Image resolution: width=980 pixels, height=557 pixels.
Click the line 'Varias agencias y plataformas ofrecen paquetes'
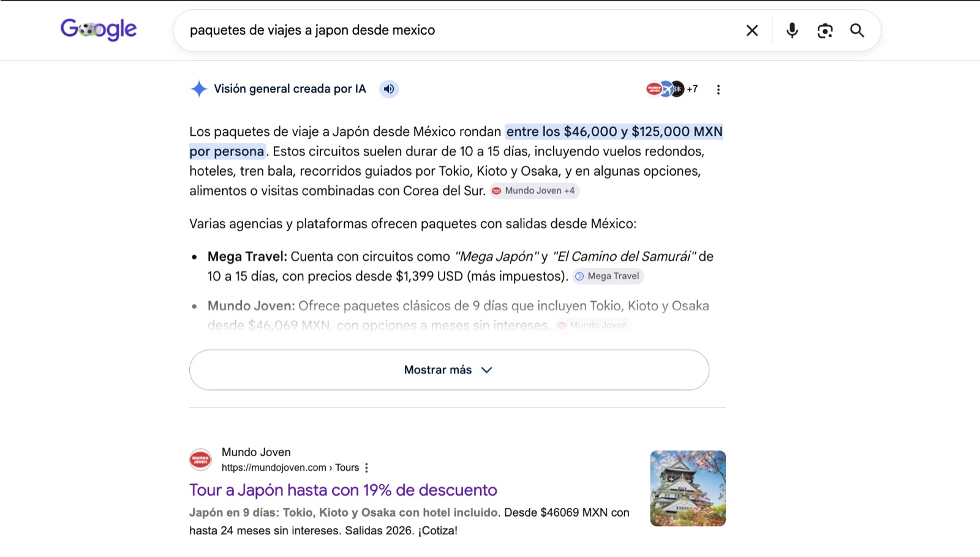[413, 224]
